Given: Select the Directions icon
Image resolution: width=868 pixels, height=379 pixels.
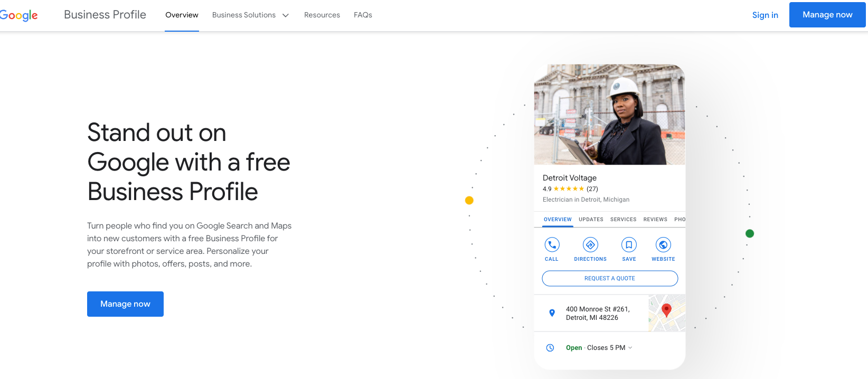Looking at the screenshot, I should tap(590, 245).
